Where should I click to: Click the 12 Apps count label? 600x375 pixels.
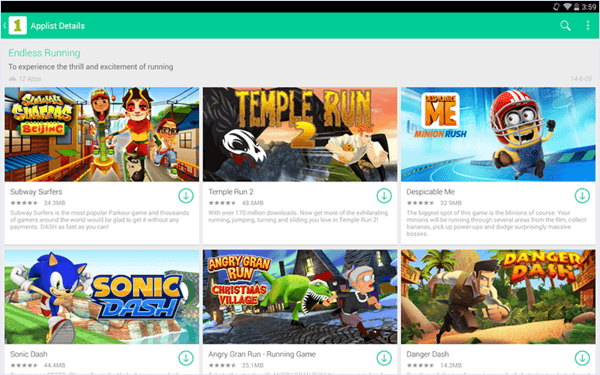pos(30,79)
